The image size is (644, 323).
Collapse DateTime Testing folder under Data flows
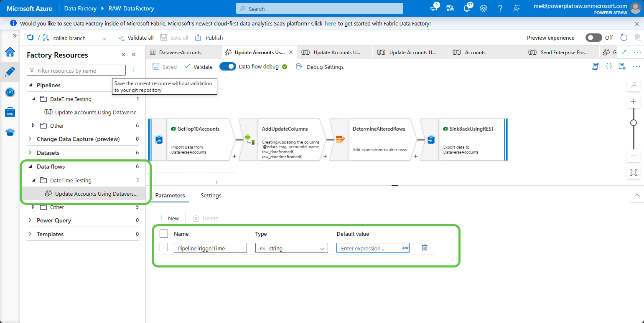pyautogui.click(x=34, y=180)
